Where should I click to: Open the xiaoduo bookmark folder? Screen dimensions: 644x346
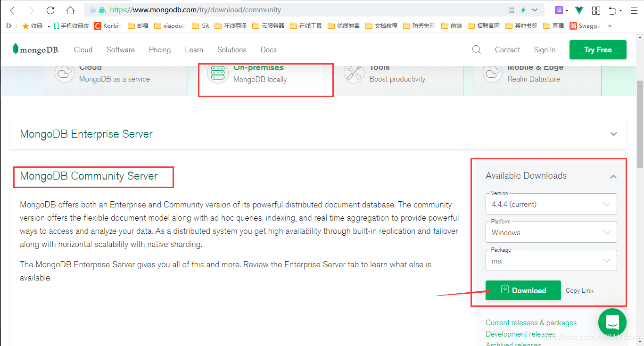[x=170, y=26]
